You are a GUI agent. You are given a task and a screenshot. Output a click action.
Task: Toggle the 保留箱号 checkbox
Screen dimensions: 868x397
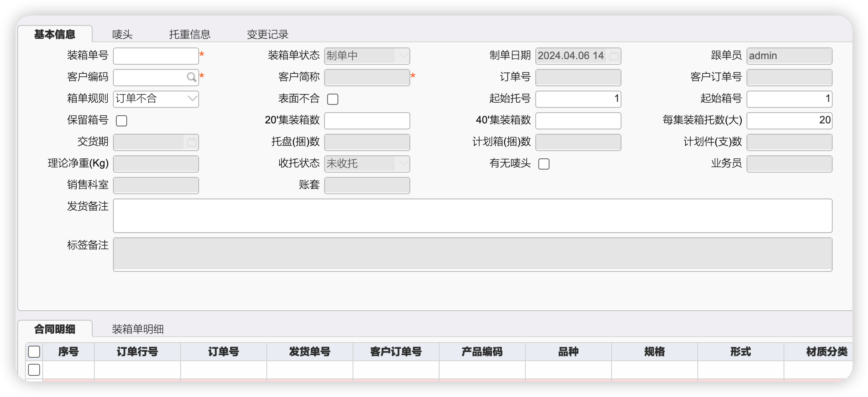pos(122,121)
